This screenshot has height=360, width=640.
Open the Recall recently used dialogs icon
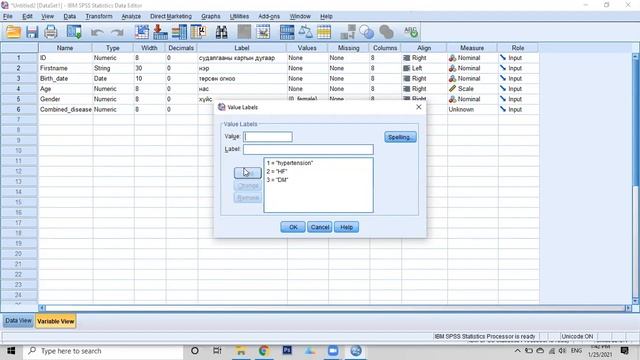pos(74,32)
